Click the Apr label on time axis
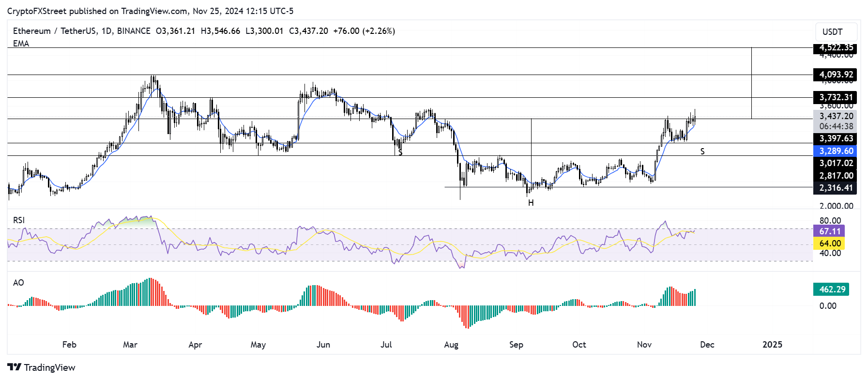Viewport: 868px width, 380px height. point(195,345)
